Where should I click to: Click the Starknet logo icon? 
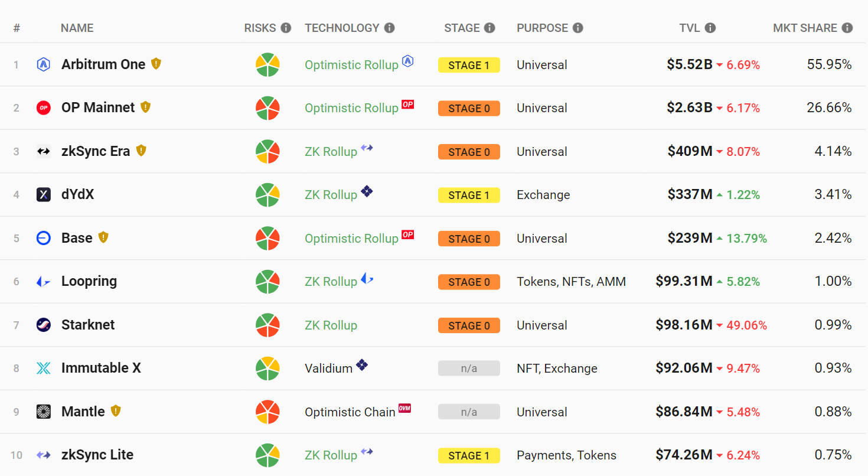click(x=43, y=325)
